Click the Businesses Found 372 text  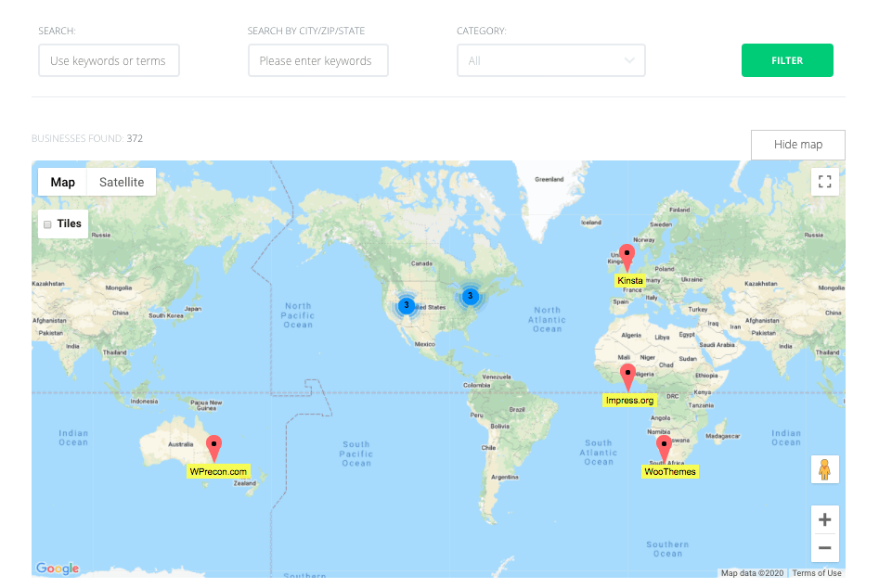tap(87, 138)
